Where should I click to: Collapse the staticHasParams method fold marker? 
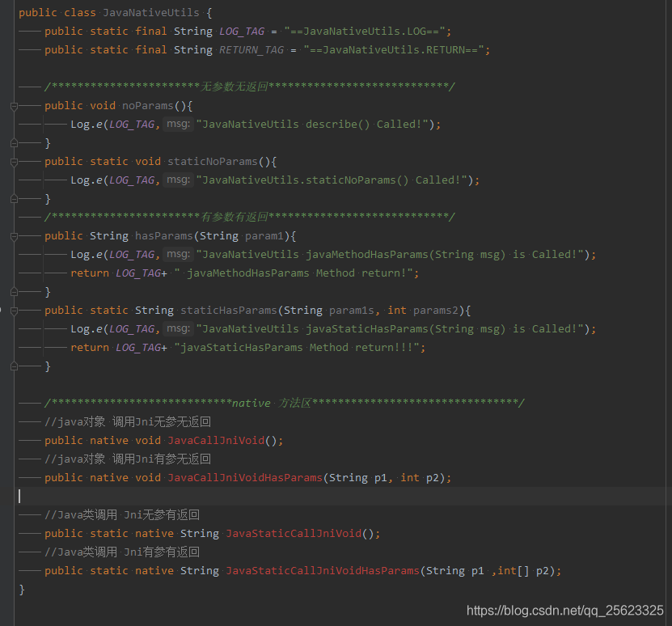pyautogui.click(x=14, y=311)
